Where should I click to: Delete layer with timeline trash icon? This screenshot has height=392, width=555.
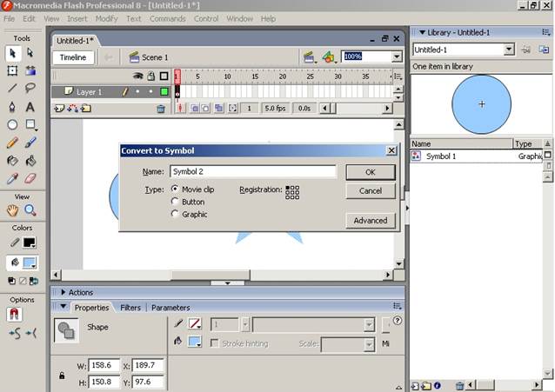161,109
